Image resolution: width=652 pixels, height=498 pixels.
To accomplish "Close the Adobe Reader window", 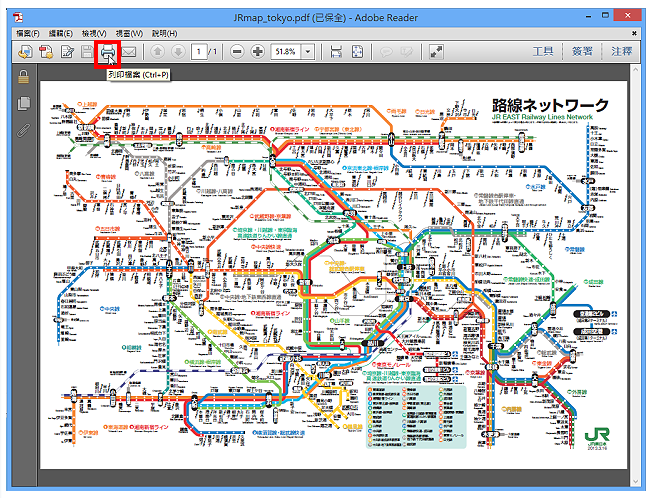I will coord(628,16).
